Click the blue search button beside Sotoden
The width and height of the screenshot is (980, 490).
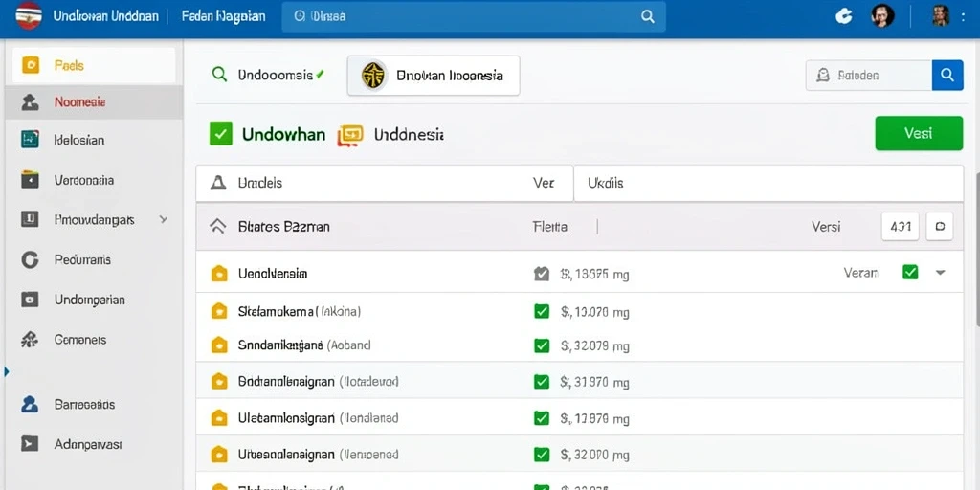point(947,76)
